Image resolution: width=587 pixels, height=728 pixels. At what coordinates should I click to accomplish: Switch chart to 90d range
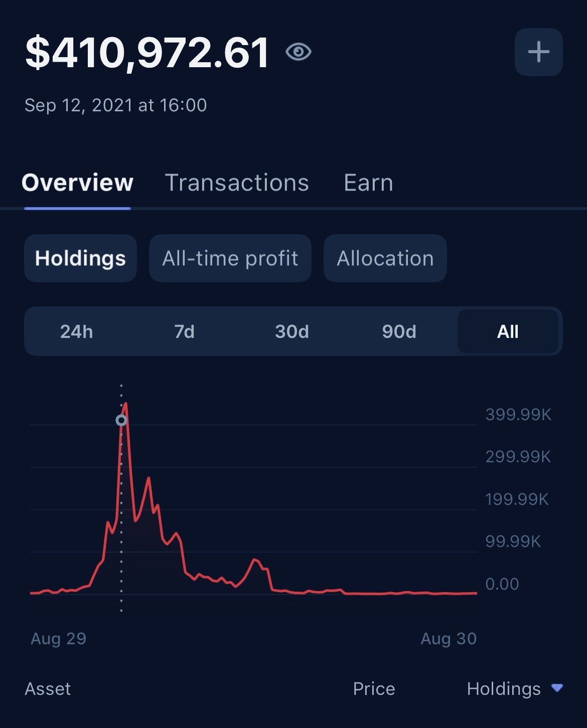(x=399, y=331)
